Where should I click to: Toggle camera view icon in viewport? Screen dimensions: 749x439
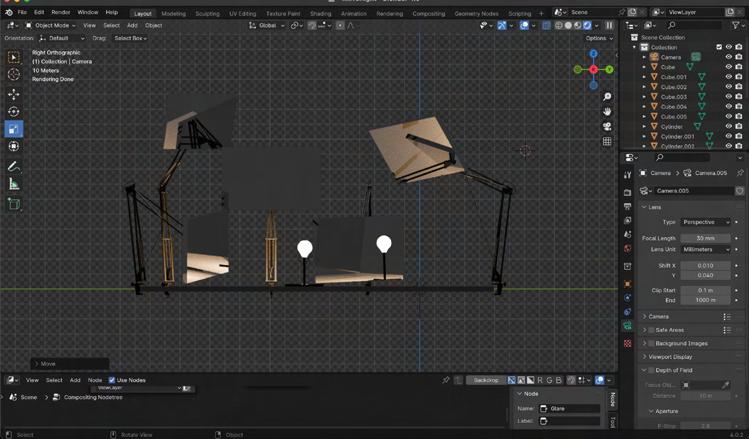(607, 127)
